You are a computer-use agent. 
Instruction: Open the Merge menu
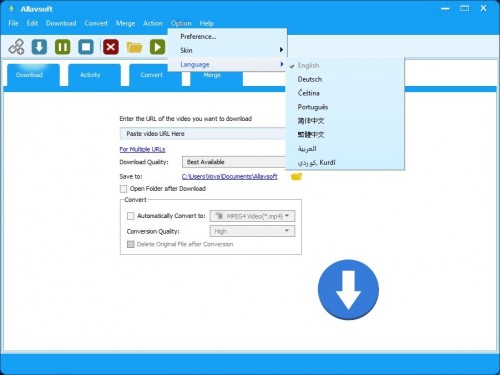coord(125,23)
